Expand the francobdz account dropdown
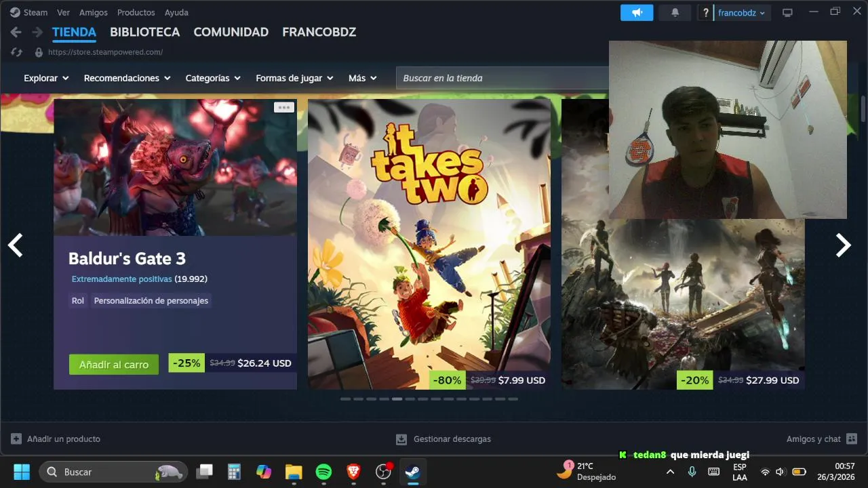This screenshot has height=488, width=868. click(x=742, y=12)
